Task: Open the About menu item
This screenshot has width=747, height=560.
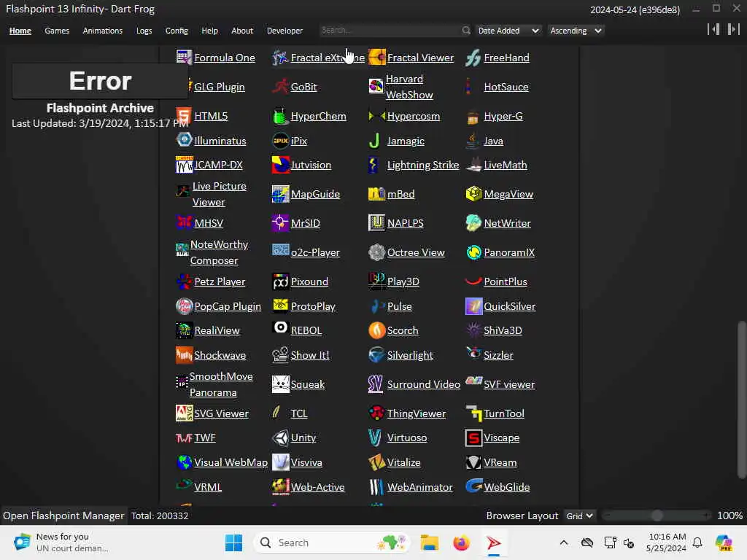Action: point(242,31)
